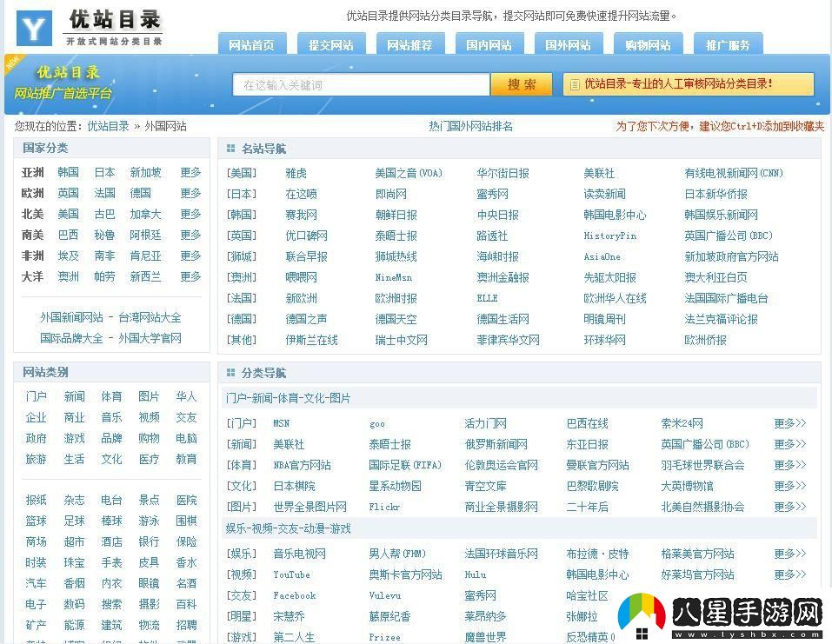The image size is (832, 644).
Task: Expand 更多 in the 南美 row
Action: pyautogui.click(x=190, y=235)
